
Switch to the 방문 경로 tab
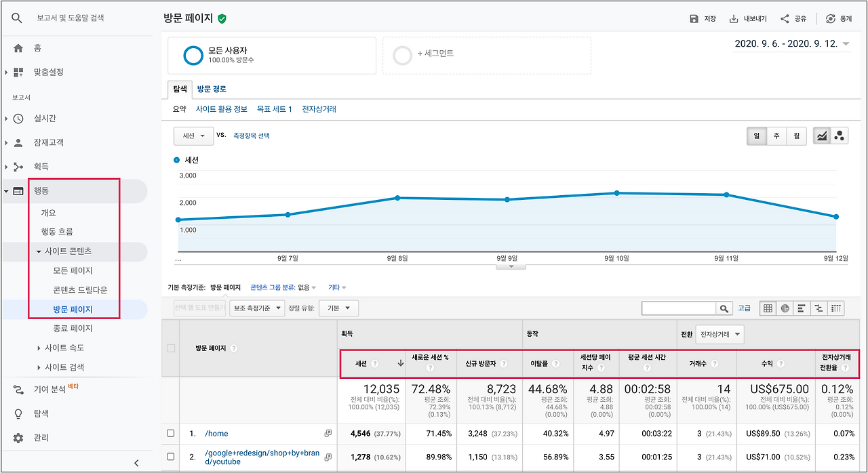(212, 89)
